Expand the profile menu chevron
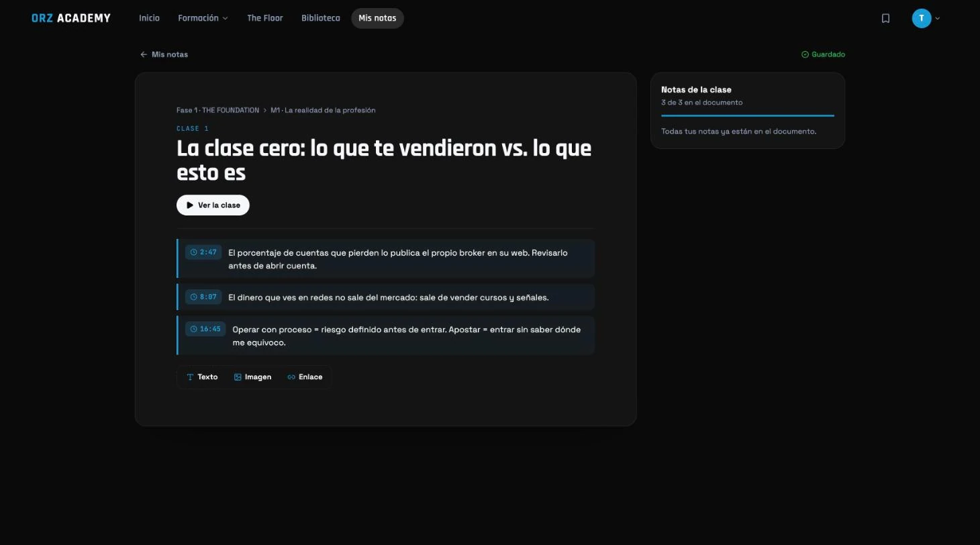980x545 pixels. pos(938,19)
